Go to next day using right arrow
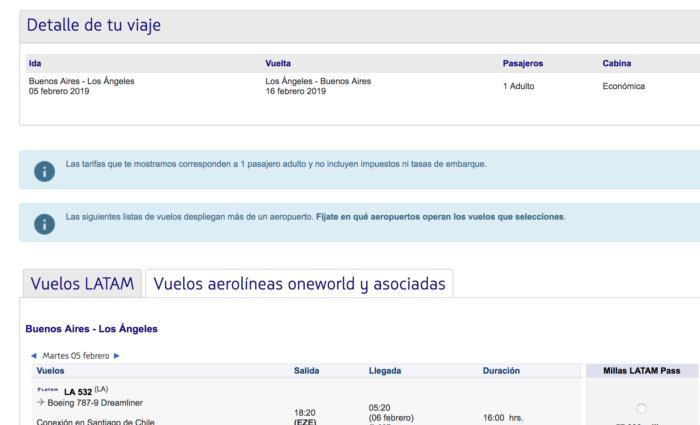Image resolution: width=700 pixels, height=425 pixels. [116, 355]
